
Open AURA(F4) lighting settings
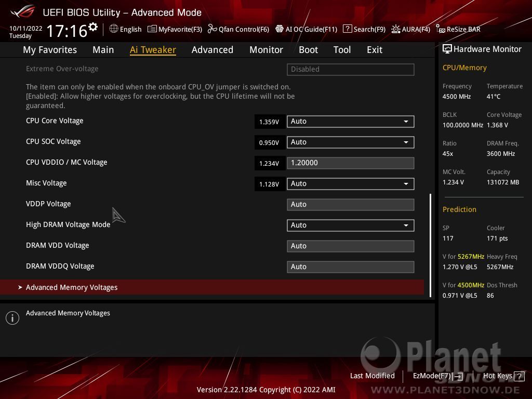(x=410, y=29)
